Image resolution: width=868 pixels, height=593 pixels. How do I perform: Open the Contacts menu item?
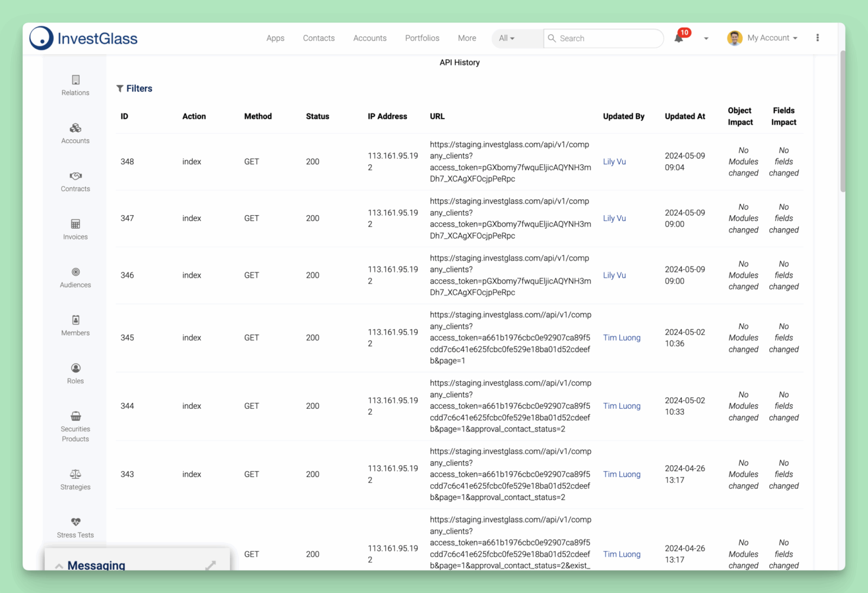[318, 38]
